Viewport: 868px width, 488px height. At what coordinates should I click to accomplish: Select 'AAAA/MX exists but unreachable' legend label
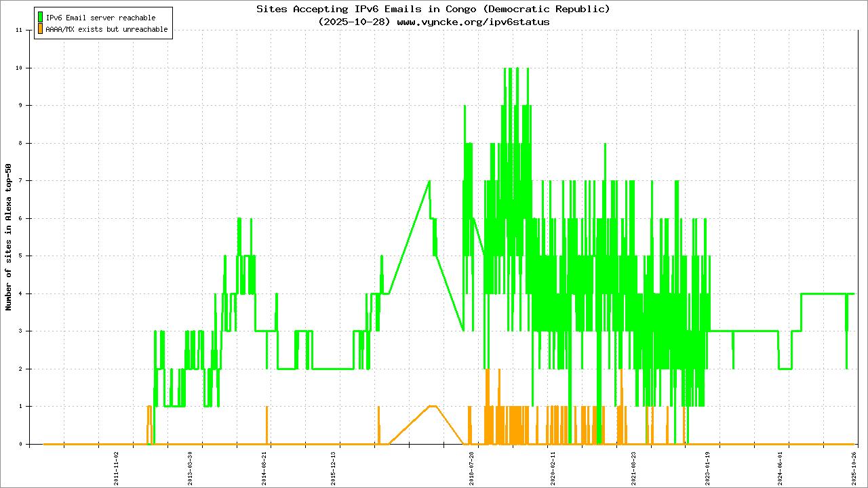pos(106,30)
